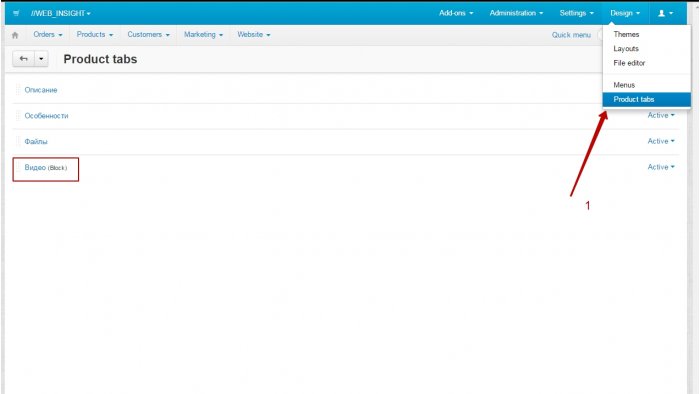Toggle the Design menu

[625, 13]
